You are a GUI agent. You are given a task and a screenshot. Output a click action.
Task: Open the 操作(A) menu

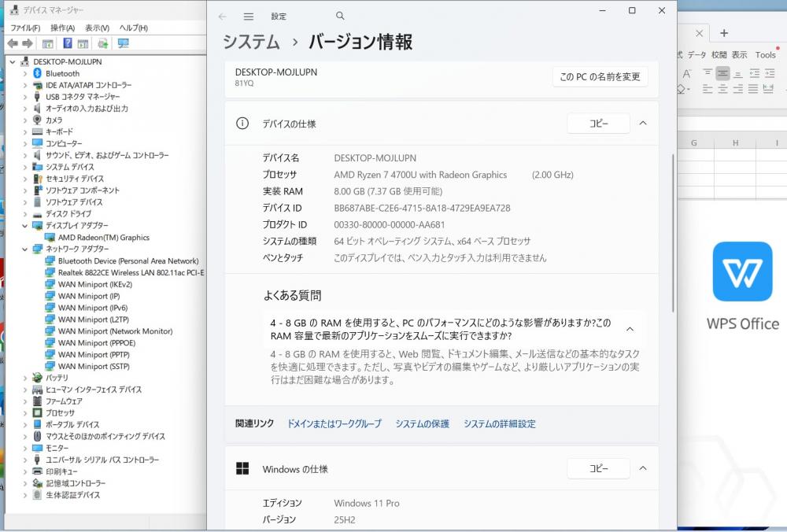pyautogui.click(x=63, y=28)
